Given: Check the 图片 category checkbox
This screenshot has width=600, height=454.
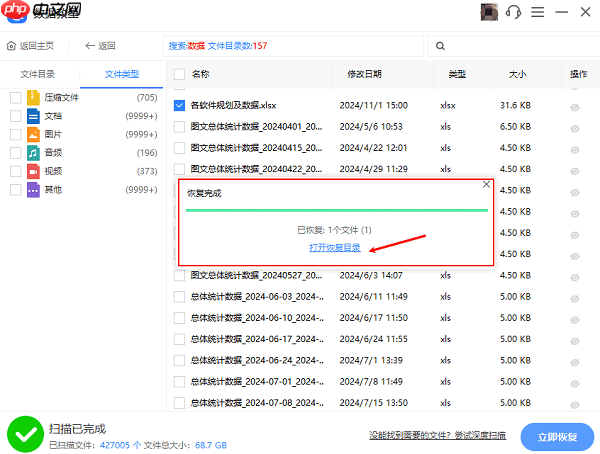Looking at the screenshot, I should click(x=15, y=134).
